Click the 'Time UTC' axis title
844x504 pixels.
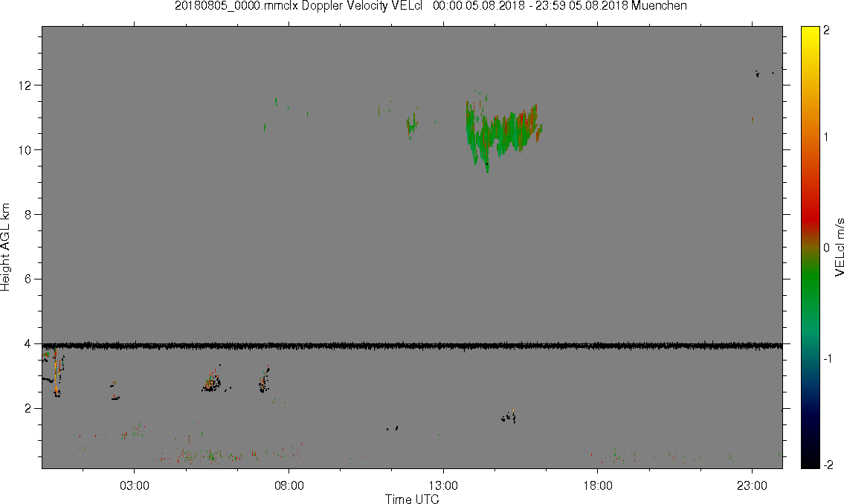pyautogui.click(x=412, y=499)
